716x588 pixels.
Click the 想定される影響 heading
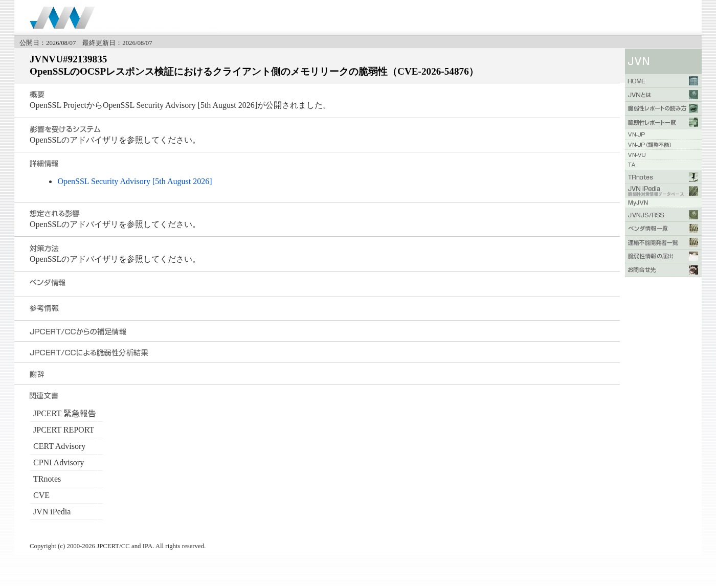[x=54, y=214]
